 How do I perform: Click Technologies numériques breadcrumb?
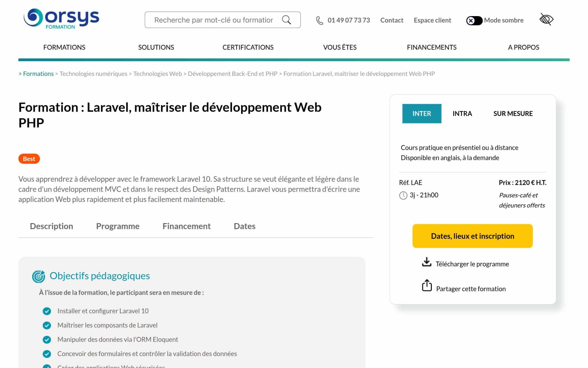(93, 74)
